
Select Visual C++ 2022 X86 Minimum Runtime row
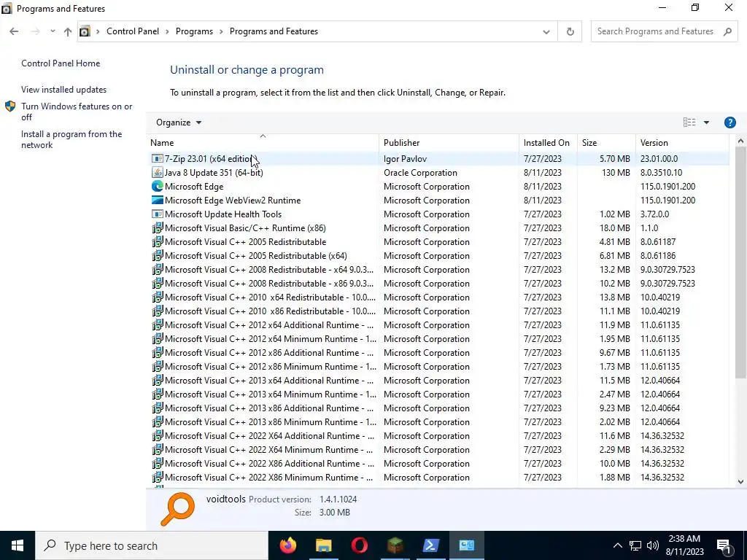coord(438,477)
